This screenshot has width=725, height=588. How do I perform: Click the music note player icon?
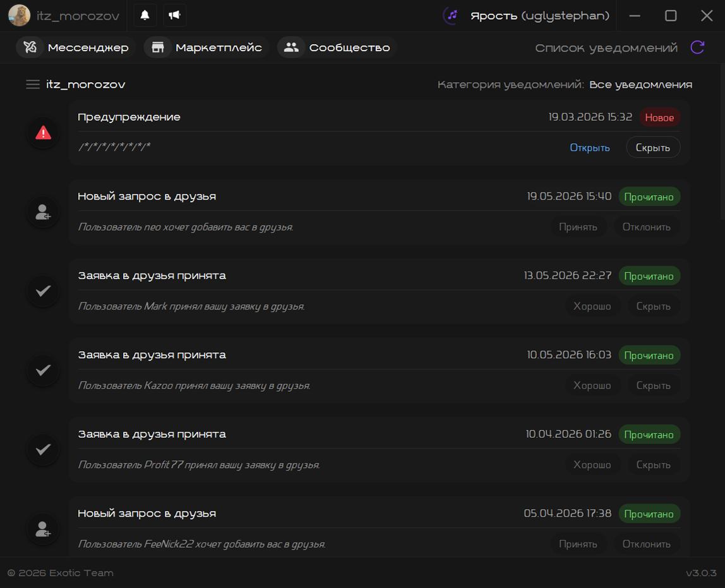pos(452,15)
